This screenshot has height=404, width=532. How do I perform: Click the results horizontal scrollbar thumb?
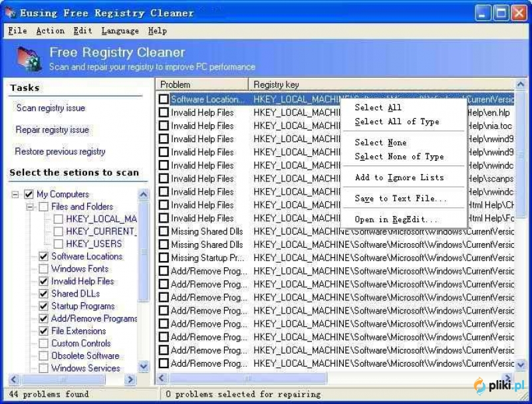(x=247, y=377)
